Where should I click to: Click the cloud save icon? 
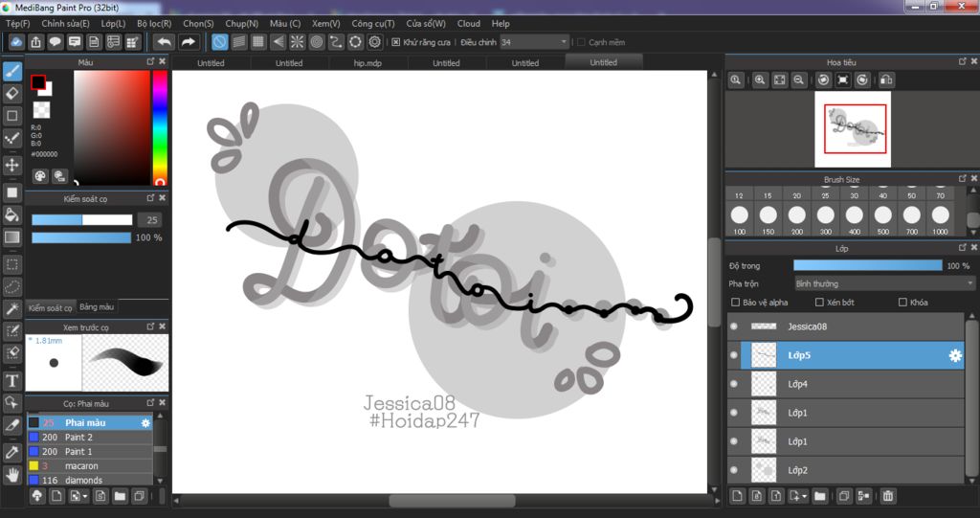click(x=16, y=42)
